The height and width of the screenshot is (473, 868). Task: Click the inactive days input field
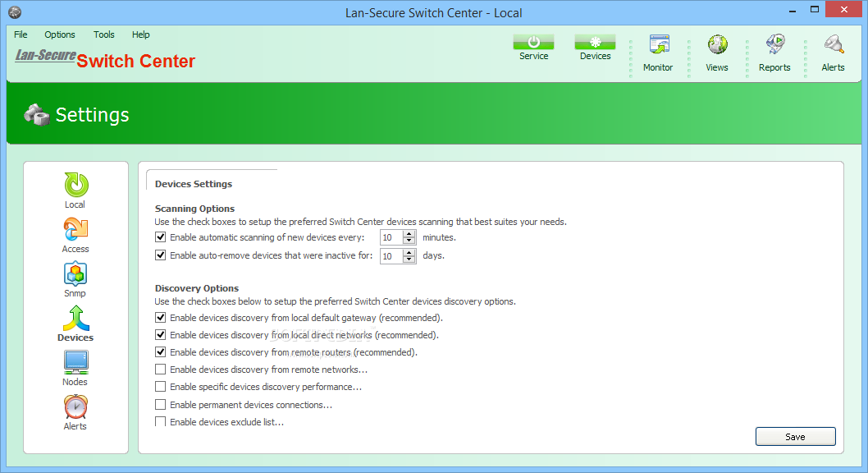(x=392, y=256)
